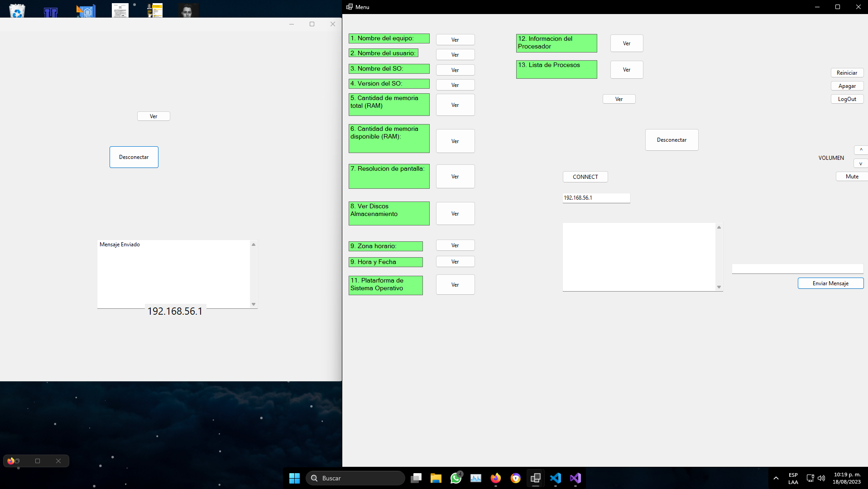Viewport: 868px width, 489px height.
Task: Open the document desktop icon at top
Action: point(120,10)
